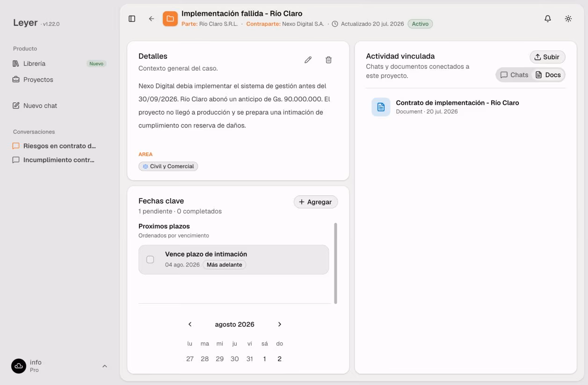Click Contraparte: Nexo Digital S.A. text
This screenshot has width=588, height=385.
coord(285,24)
